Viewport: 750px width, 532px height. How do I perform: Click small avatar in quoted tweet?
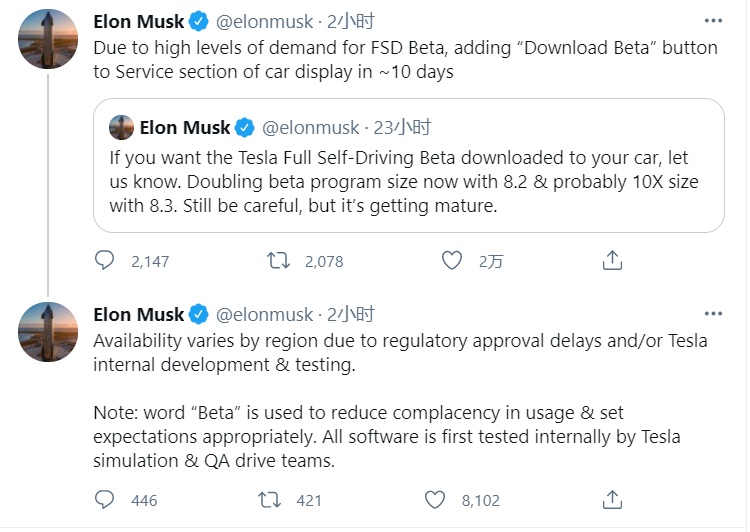click(x=122, y=127)
